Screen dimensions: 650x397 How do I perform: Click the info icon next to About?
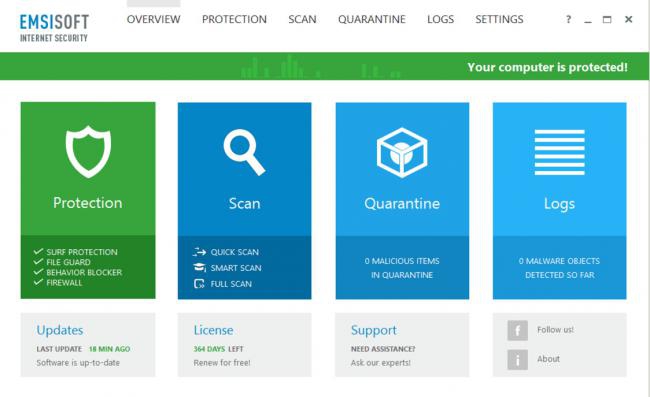click(517, 359)
